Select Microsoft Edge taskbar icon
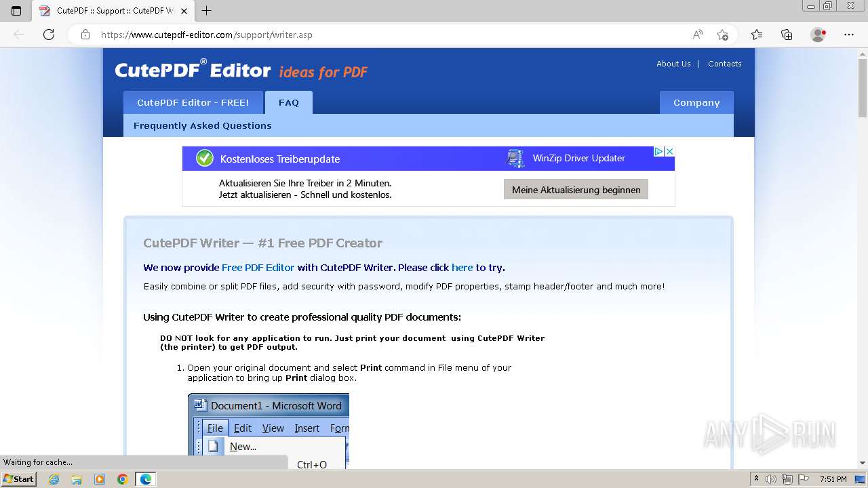The width and height of the screenshot is (868, 488). tap(146, 479)
